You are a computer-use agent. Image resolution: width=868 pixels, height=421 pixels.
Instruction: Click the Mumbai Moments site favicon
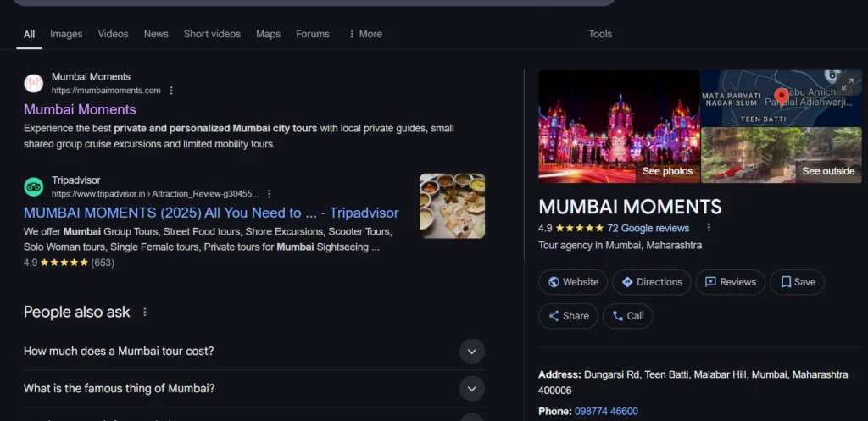34,84
